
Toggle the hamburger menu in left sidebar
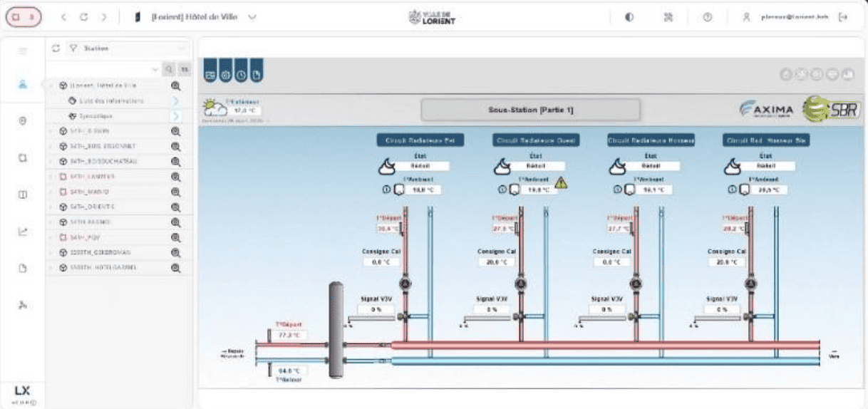click(x=22, y=51)
